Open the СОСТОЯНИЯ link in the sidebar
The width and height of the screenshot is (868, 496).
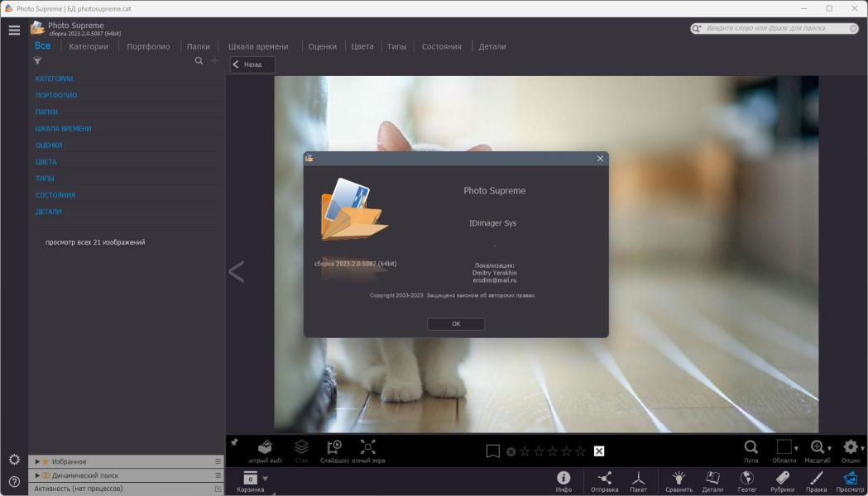(55, 194)
